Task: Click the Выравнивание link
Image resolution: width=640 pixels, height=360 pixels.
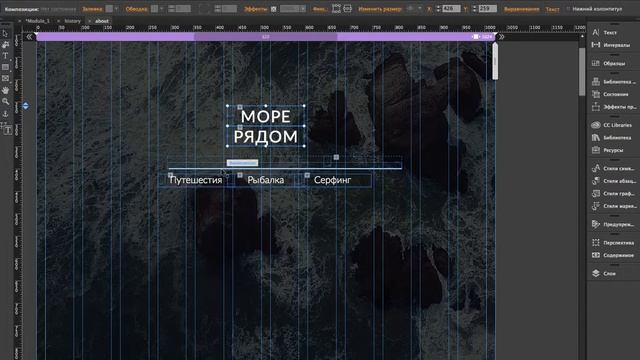Action: coord(522,9)
